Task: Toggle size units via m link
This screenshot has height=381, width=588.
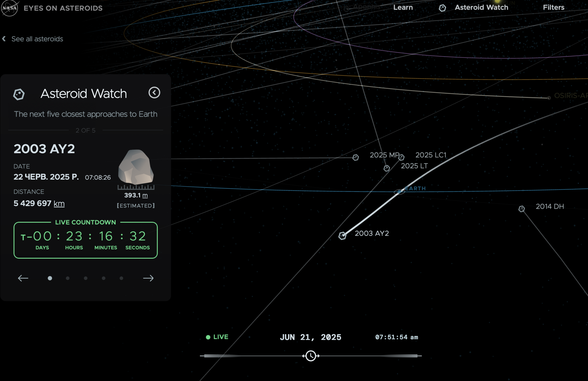Action: click(x=145, y=195)
